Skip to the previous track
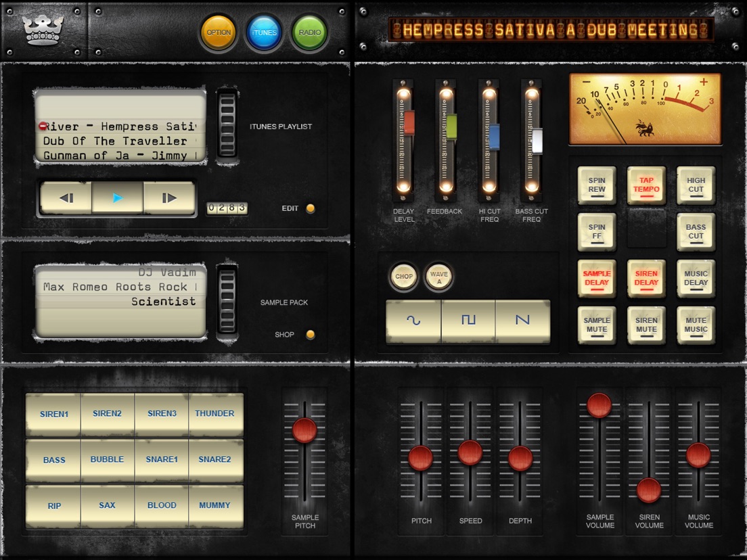747x560 pixels. [x=66, y=197]
